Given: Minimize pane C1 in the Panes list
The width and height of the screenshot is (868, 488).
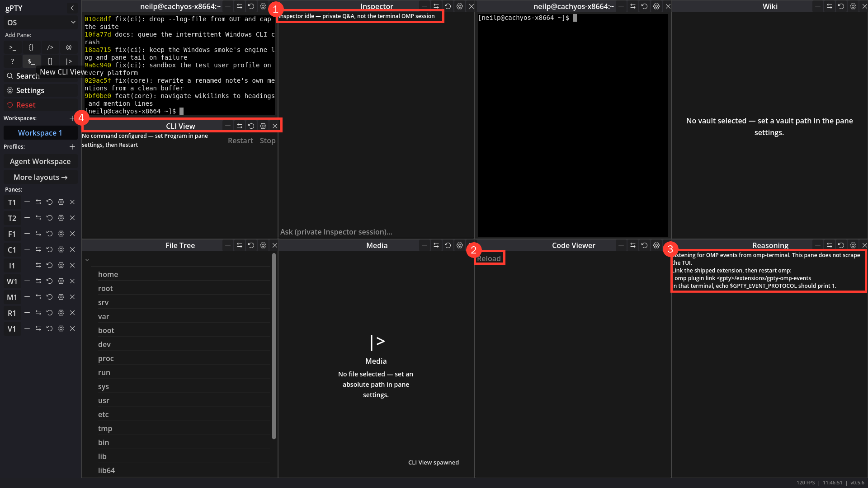Looking at the screenshot, I should point(27,250).
